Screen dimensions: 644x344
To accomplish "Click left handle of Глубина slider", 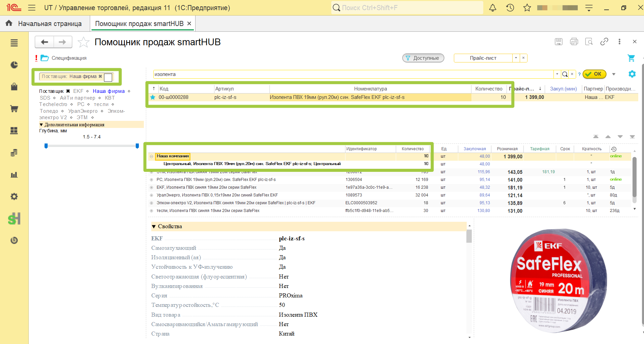I will point(46,146).
